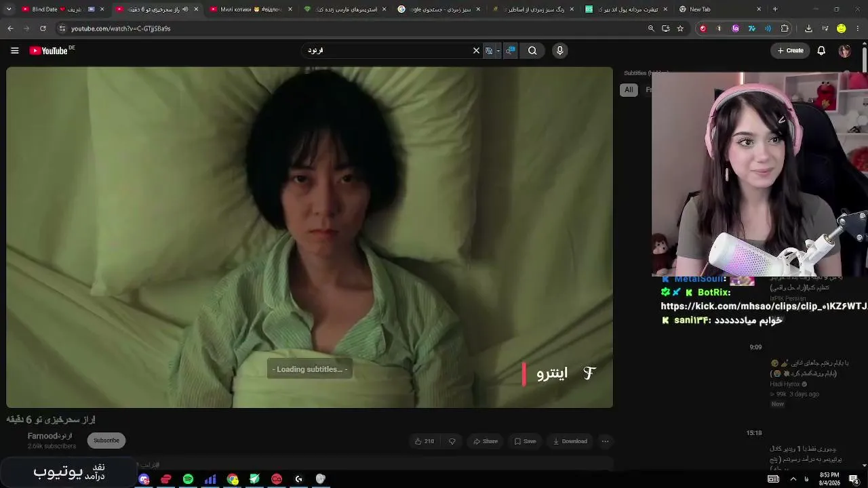Screen dimensions: 868x488
Task: Open the Farnood channel name link
Action: pos(50,436)
